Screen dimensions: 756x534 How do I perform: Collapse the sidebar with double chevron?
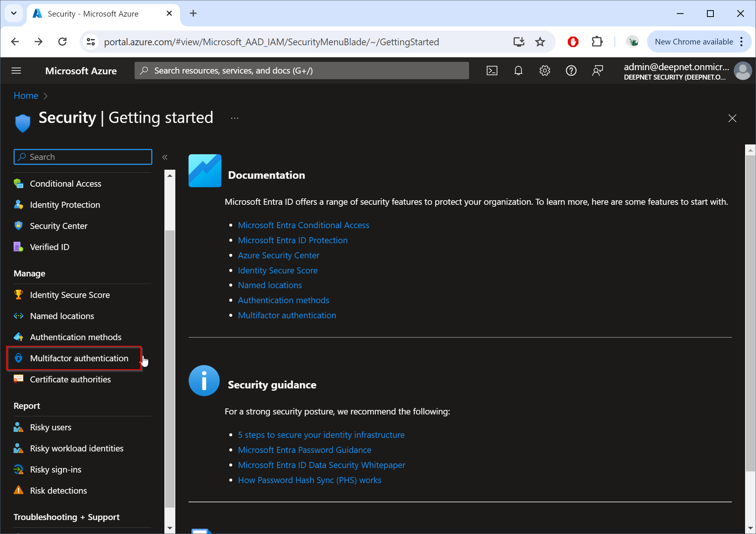tap(165, 157)
